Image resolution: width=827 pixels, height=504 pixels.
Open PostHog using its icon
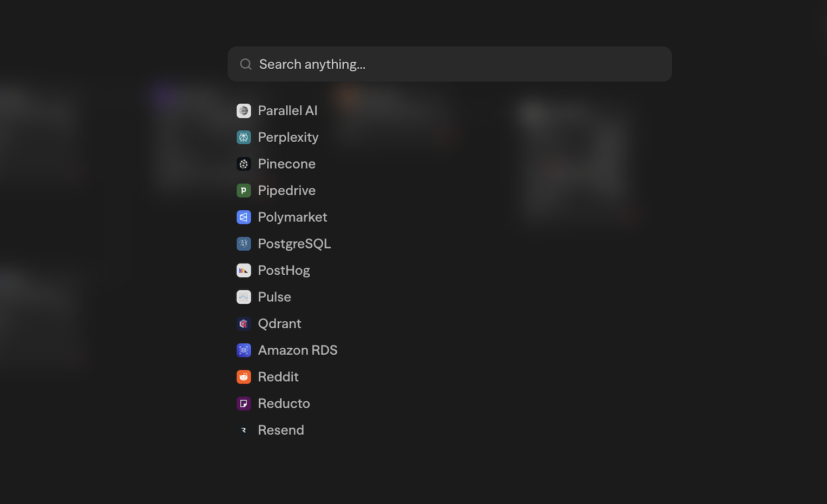(244, 270)
